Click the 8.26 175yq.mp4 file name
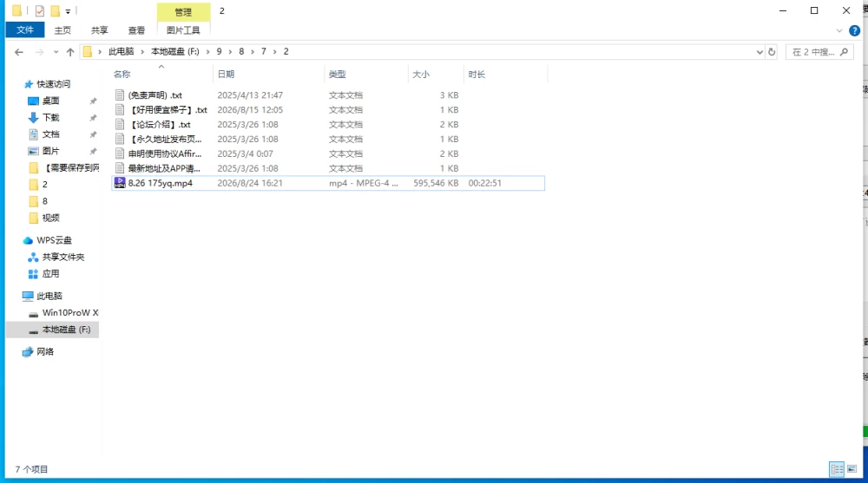868x483 pixels. tap(161, 183)
